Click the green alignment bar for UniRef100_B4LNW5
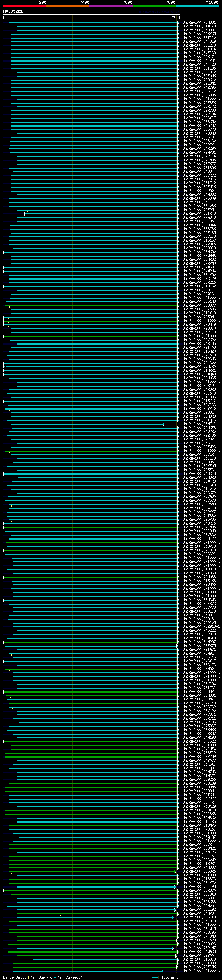This screenshot has width=222, height=980. pos(91,527)
